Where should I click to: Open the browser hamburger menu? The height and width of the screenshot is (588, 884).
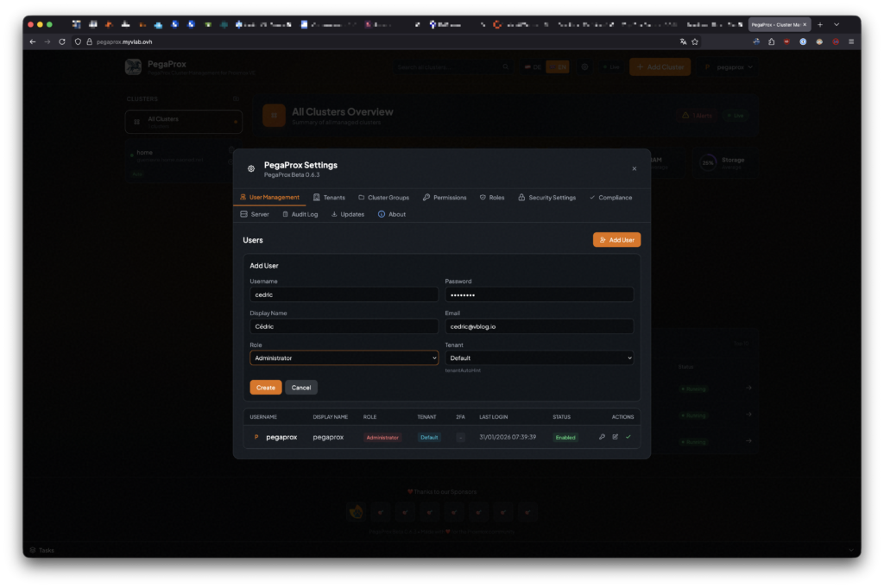[x=851, y=41]
